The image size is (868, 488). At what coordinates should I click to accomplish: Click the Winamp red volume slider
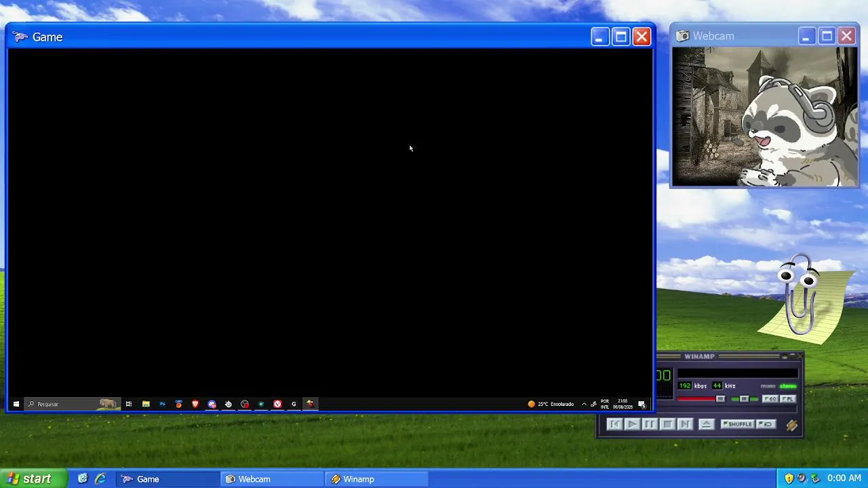(701, 399)
